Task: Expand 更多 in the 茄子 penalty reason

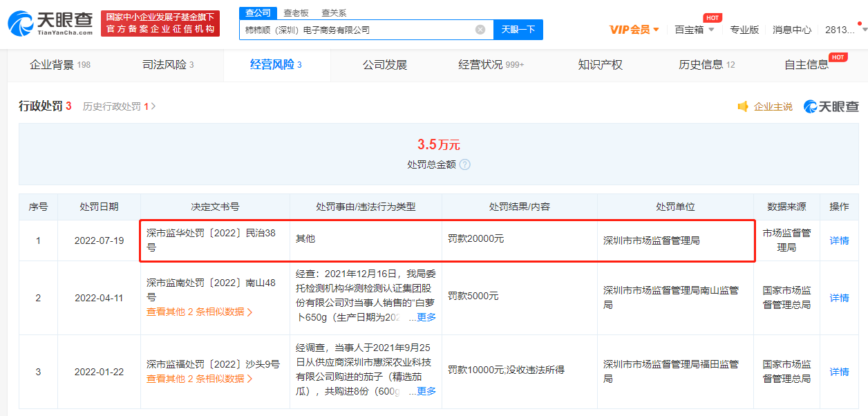Action: click(x=426, y=391)
